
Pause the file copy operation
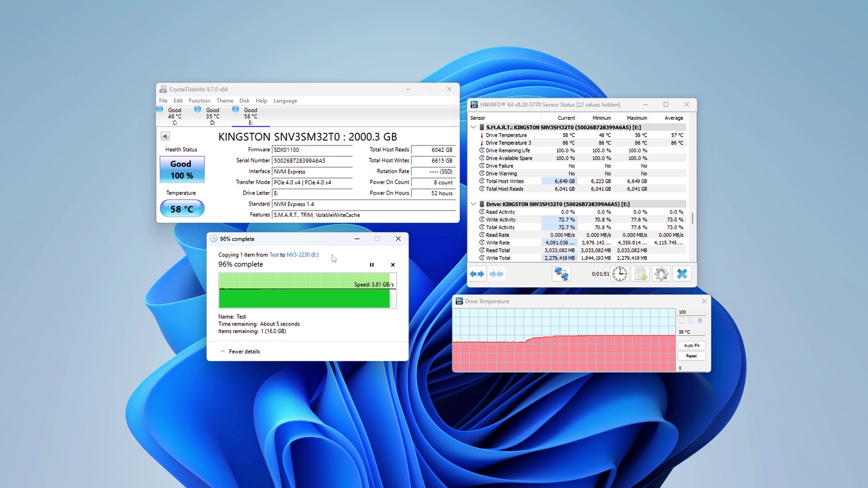(x=372, y=265)
